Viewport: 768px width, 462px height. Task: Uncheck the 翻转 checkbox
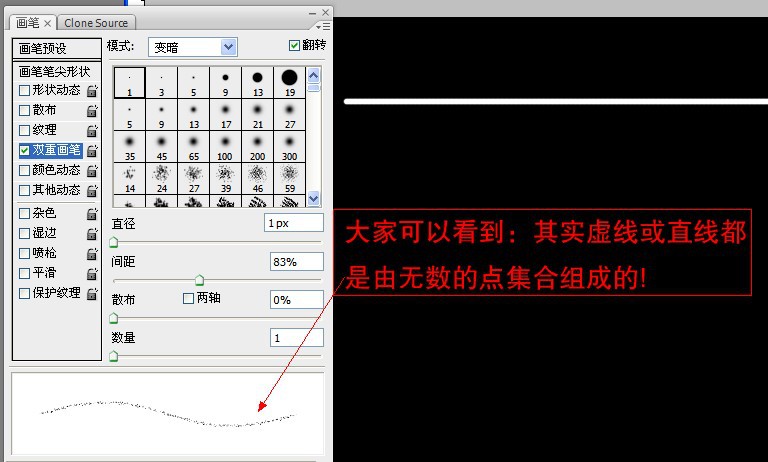coord(294,46)
